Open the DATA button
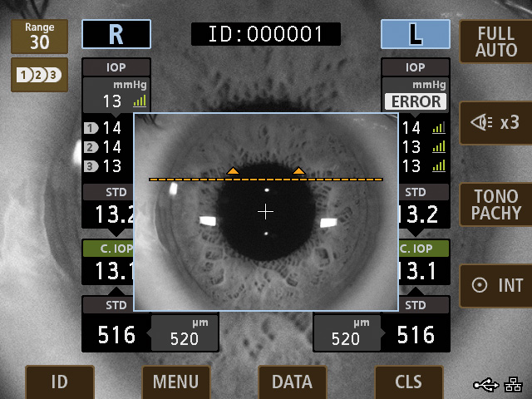 (x=292, y=382)
